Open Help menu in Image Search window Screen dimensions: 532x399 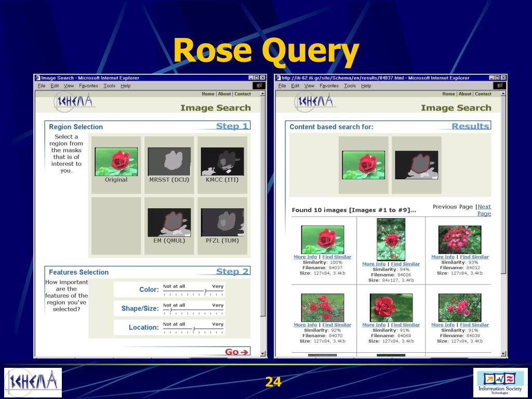(126, 86)
